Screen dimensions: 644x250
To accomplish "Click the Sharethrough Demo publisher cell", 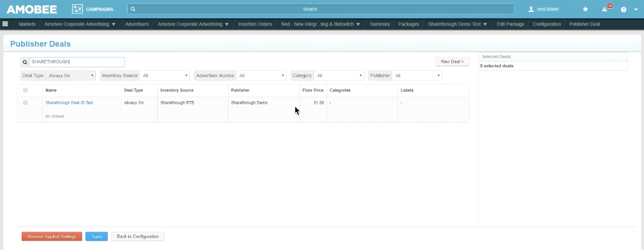I will 249,103.
